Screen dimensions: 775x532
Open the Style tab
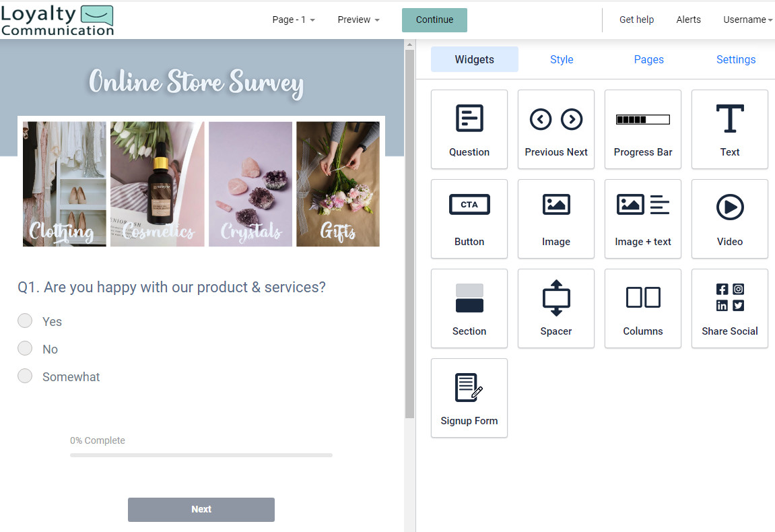(x=562, y=59)
